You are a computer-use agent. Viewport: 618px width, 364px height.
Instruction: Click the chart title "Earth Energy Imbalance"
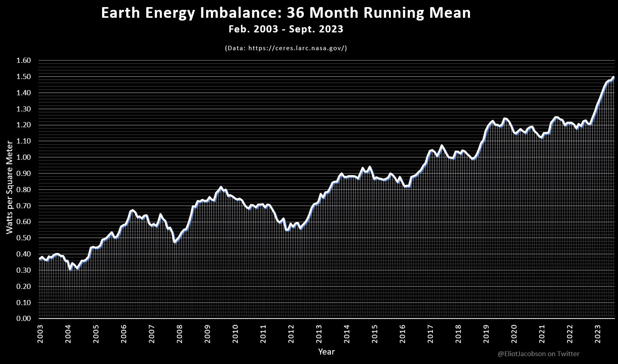(286, 13)
